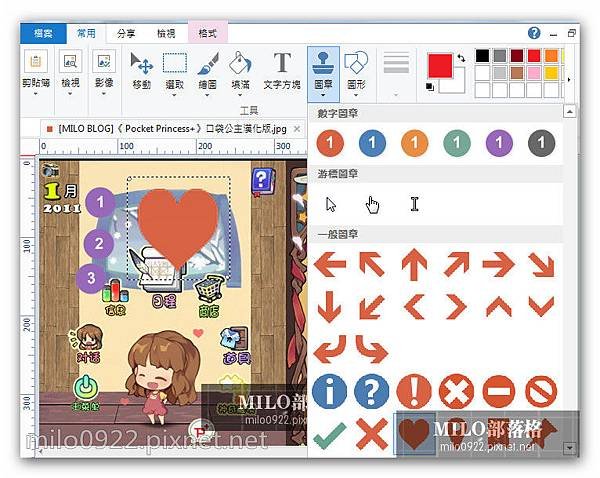Open the 檔案 file menu
The height and width of the screenshot is (478, 600).
pos(43,33)
